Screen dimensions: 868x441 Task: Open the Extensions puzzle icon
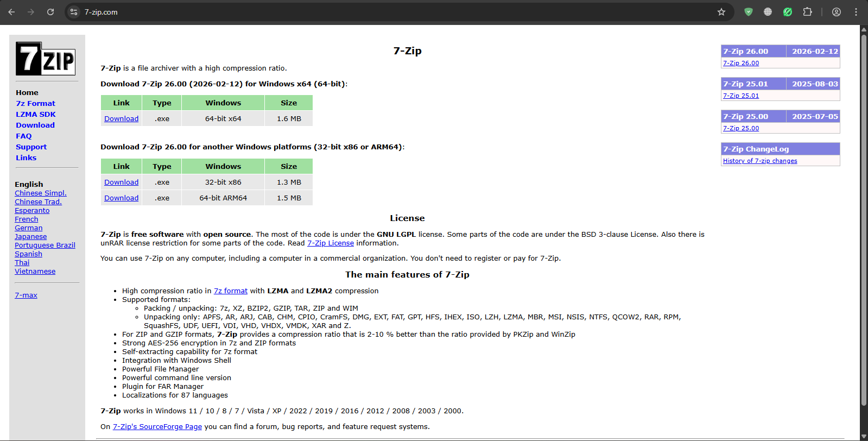(x=807, y=12)
